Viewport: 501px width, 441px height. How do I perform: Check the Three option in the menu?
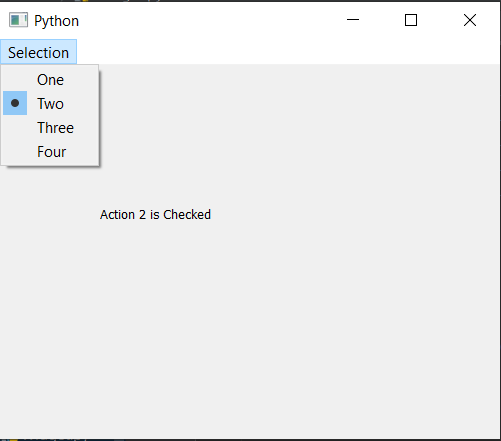[x=50, y=128]
